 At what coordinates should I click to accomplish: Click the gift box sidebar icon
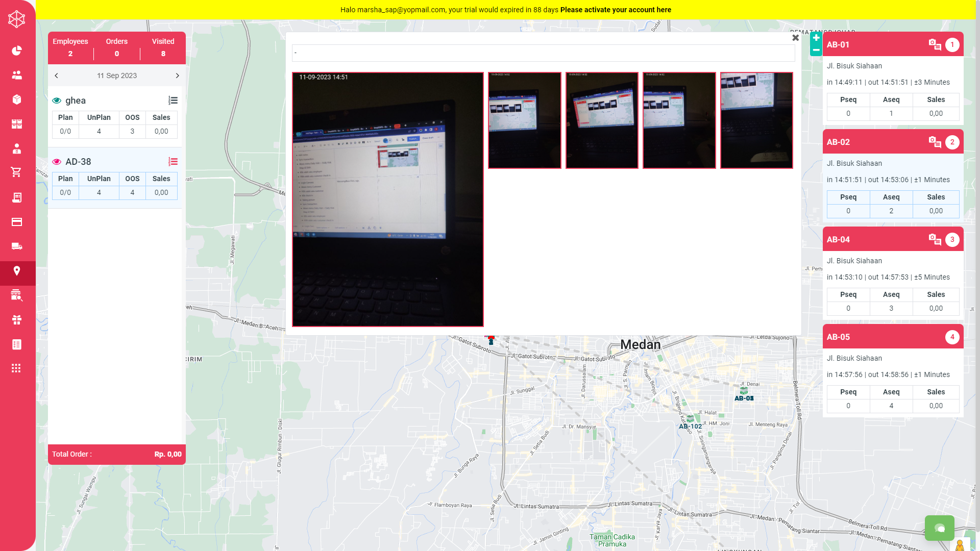click(17, 320)
